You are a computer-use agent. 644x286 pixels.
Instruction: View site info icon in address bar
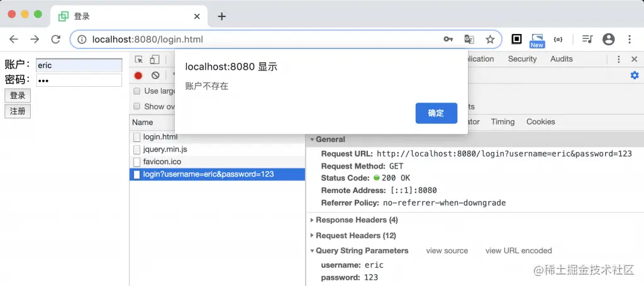click(82, 40)
